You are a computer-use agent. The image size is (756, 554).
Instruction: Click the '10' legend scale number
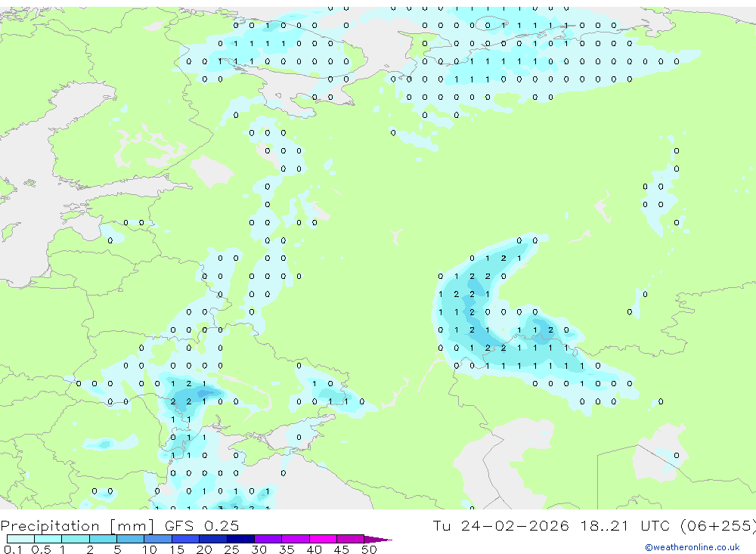149,549
